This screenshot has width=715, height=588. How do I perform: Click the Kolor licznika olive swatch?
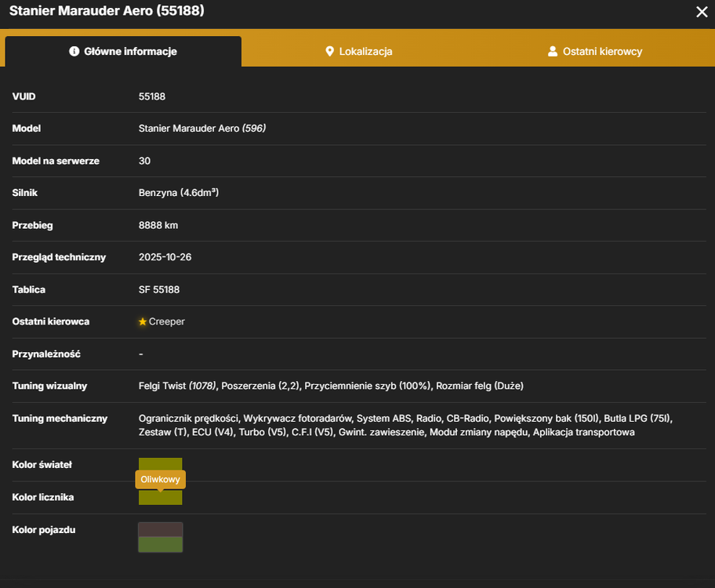(160, 498)
